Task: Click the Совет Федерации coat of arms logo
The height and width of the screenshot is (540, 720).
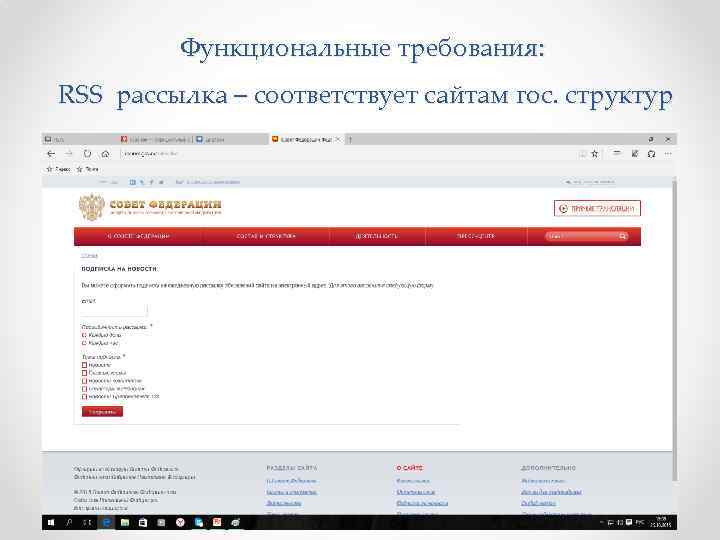Action: pyautogui.click(x=92, y=207)
